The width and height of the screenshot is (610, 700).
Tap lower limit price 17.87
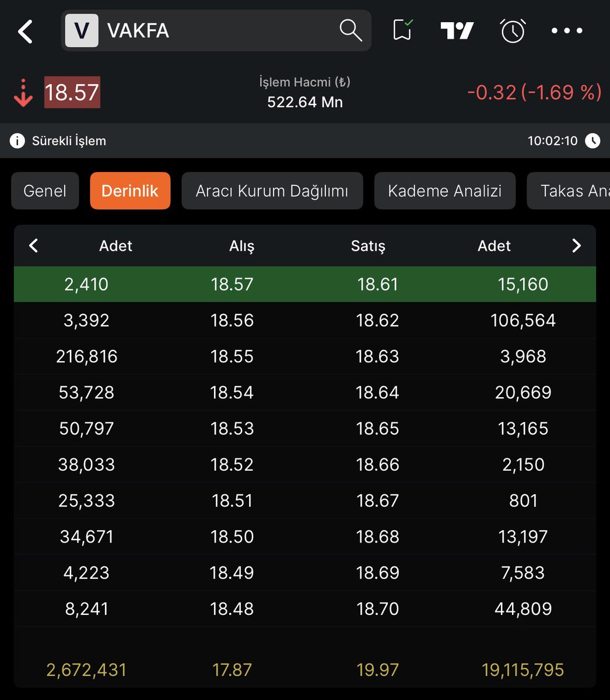click(232, 670)
